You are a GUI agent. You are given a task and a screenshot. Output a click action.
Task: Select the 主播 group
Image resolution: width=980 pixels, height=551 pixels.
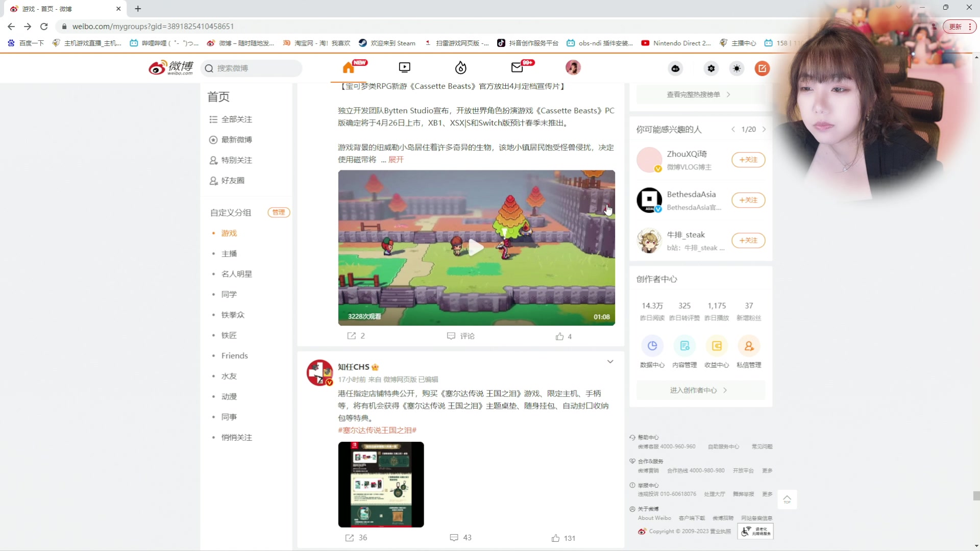(x=229, y=254)
